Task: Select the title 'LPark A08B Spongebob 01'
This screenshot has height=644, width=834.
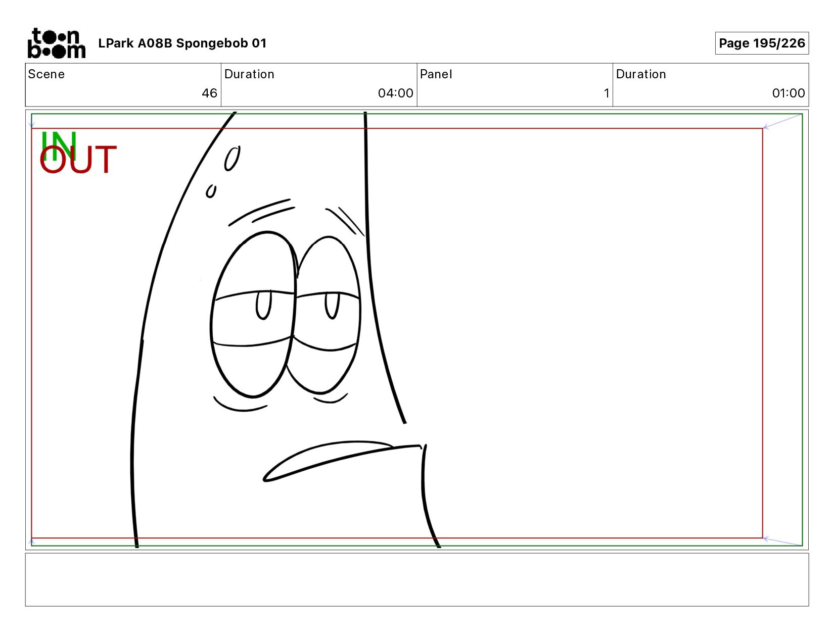Action: coord(182,43)
